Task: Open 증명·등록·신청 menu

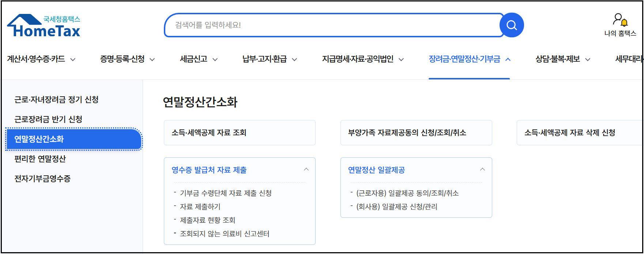Action: (123, 59)
